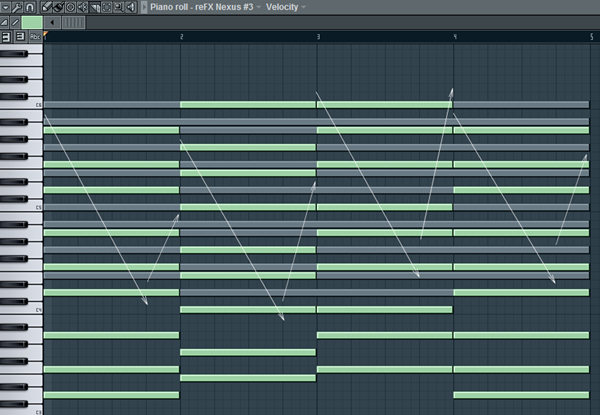Screen dimensions: 600x415
Task: Select the green C4 note in bar 3
Action: (385, 309)
